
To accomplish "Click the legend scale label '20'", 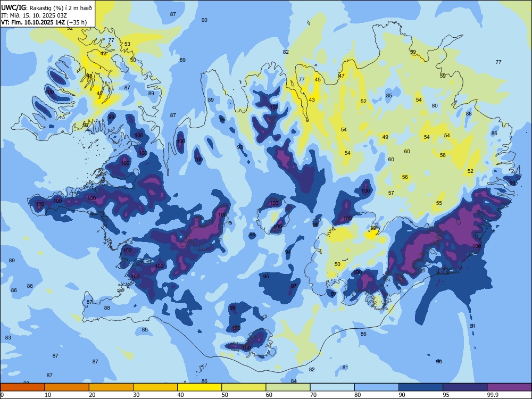I will point(92,395).
